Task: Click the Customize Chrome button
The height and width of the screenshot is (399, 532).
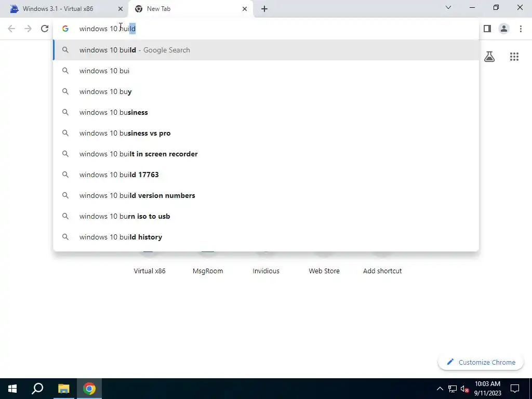Action: [481, 362]
